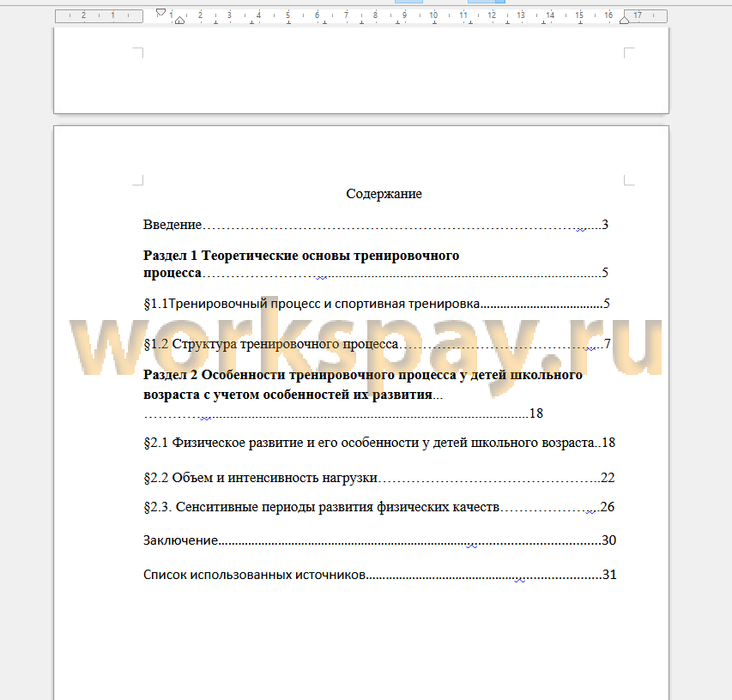
Task: Click page number 26 in the §2.3 row
Action: point(608,507)
